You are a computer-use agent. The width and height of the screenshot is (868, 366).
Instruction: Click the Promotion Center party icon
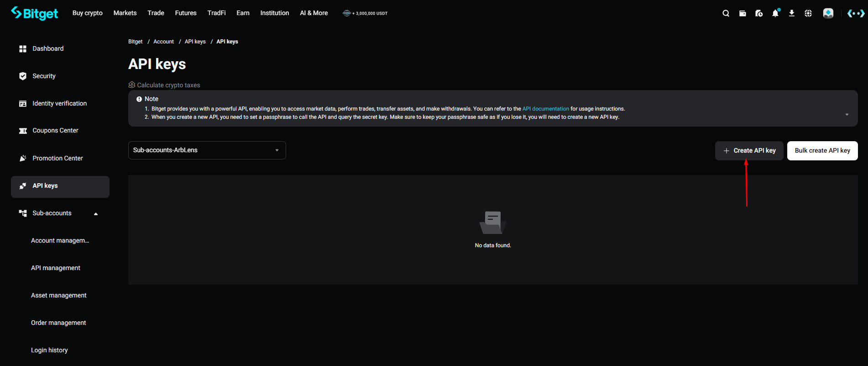[x=23, y=159]
